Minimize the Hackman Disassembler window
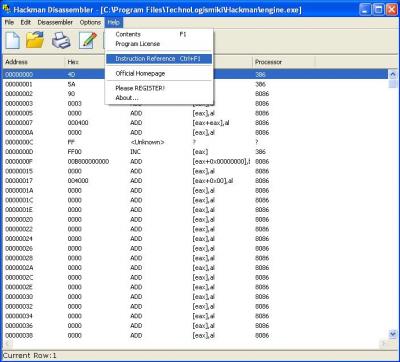The image size is (400, 362). [366, 10]
